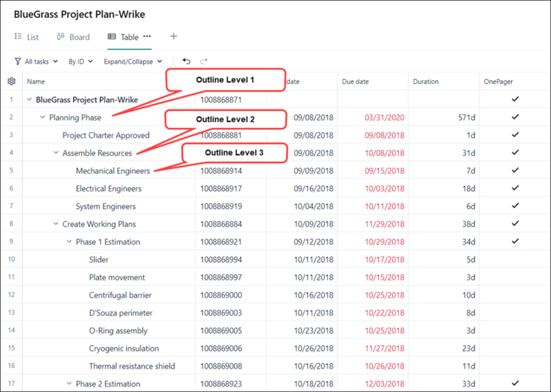Toggle OnePager check for Project Charter Approved
Viewport: 551px width, 392px height.
[515, 134]
